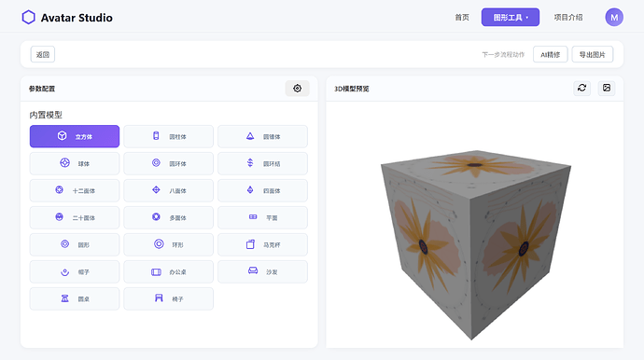The width and height of the screenshot is (644, 360).
Task: Pick the 帽子 hat model
Action: click(75, 271)
